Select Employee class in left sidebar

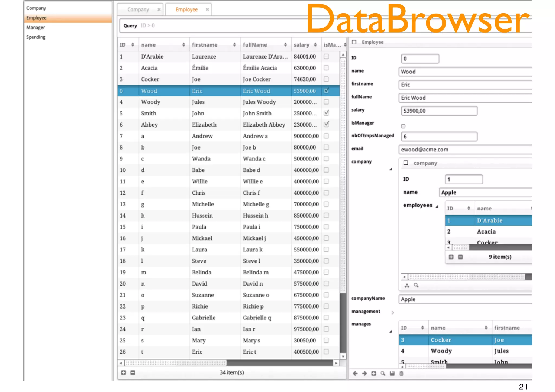tap(68, 18)
